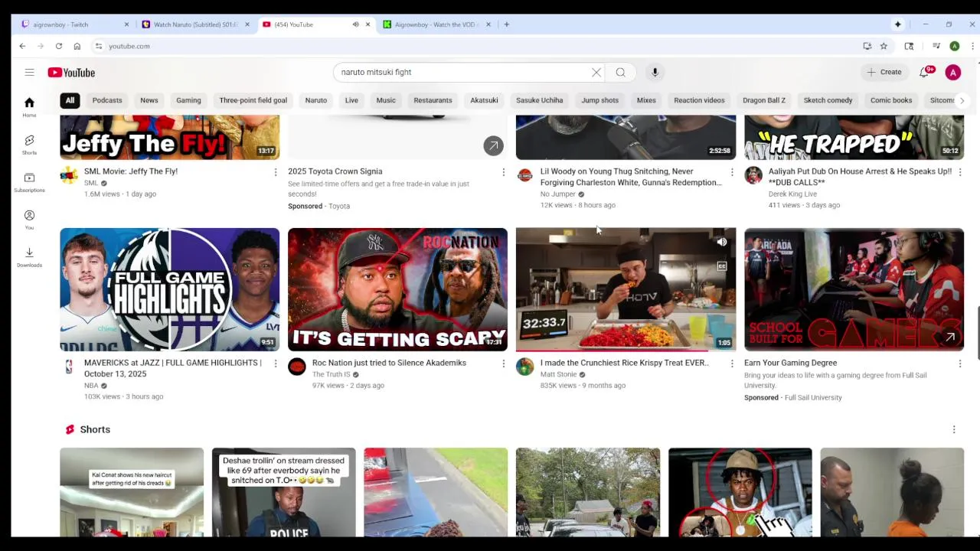Open more options for Mavericks at Jazz video
The width and height of the screenshot is (980, 551).
pos(276,364)
